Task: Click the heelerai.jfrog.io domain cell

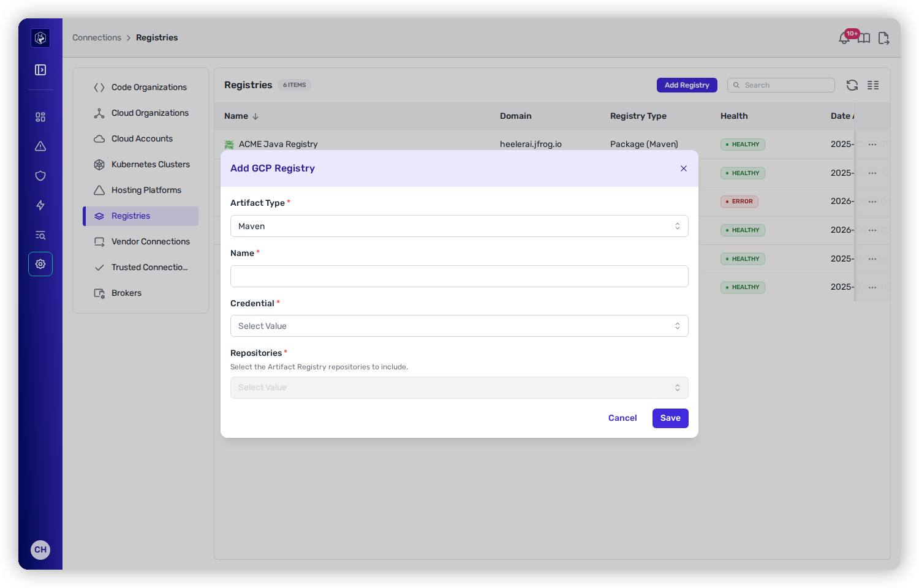Action: pos(531,145)
